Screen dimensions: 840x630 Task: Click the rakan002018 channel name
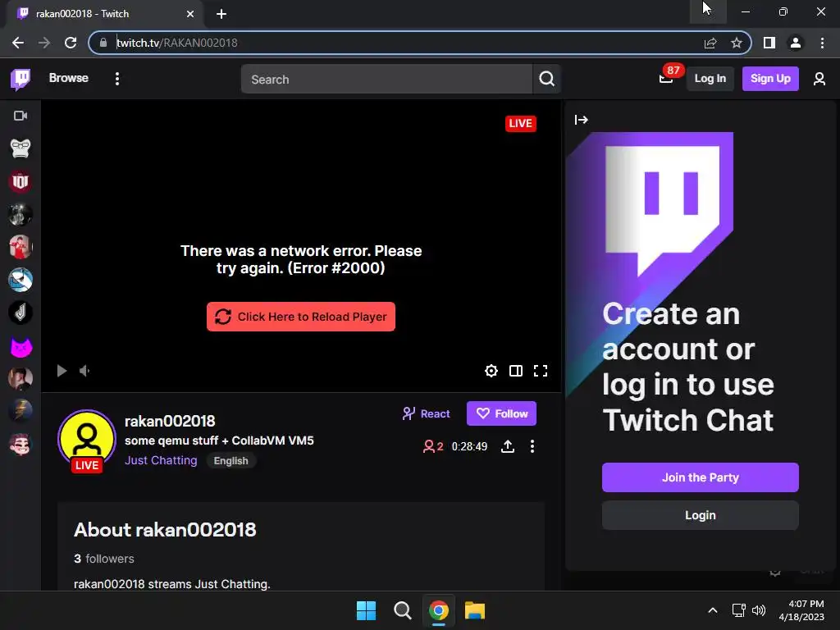(170, 421)
